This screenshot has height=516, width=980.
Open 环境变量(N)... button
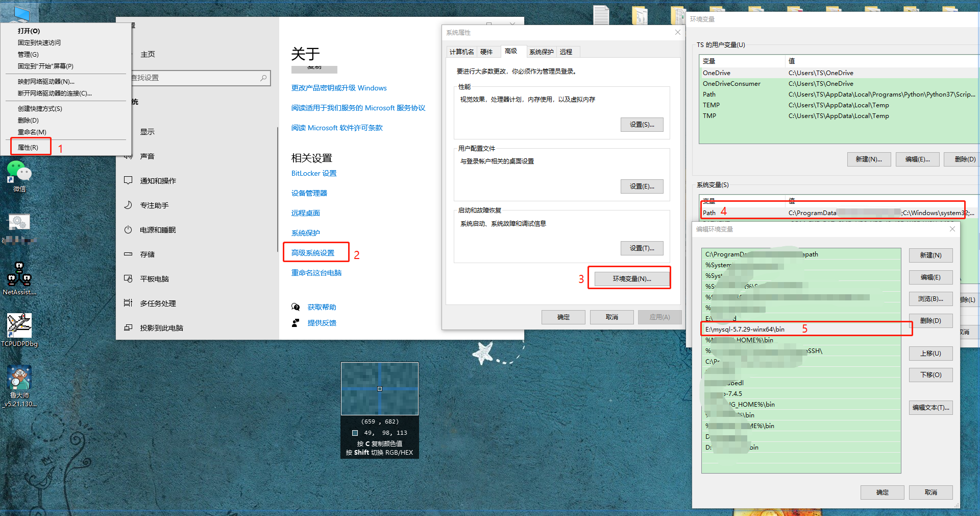632,279
